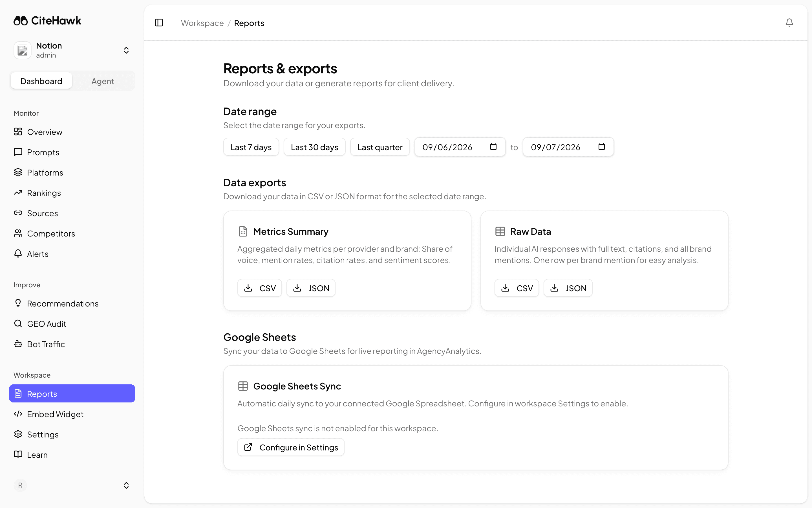
Task: Click the user avatar R
Action: pos(20,485)
